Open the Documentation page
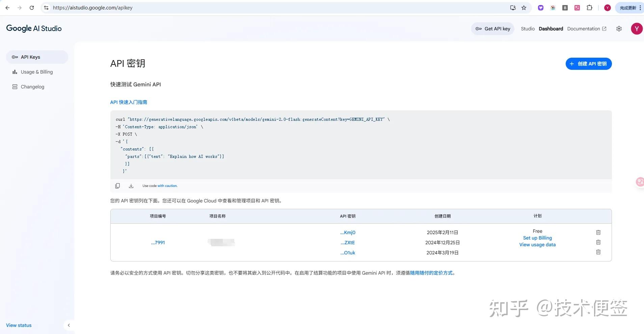 pyautogui.click(x=584, y=29)
